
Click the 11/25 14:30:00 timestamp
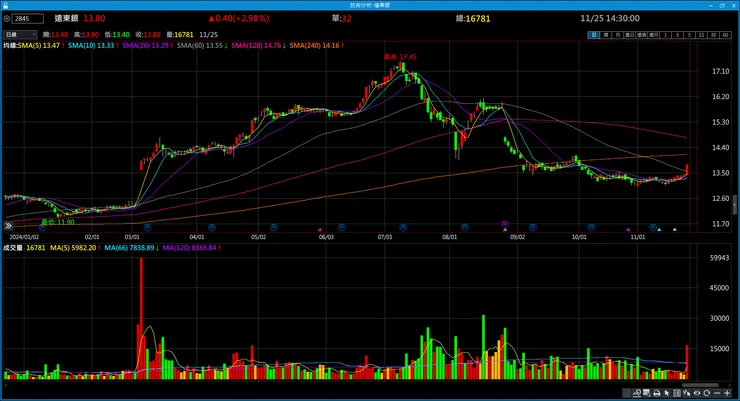pos(610,18)
